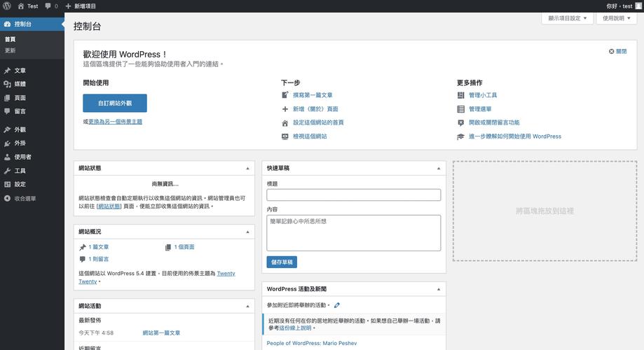Image resolution: width=644 pixels, height=350 pixels.
Task: Open the 這份線上說明 link
Action: pos(295,328)
